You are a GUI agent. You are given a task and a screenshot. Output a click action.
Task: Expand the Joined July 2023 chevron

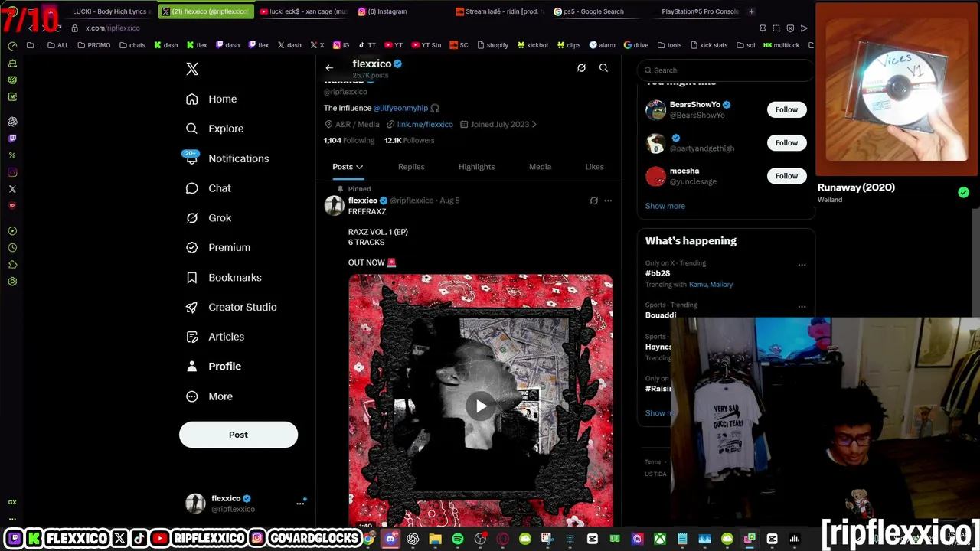[x=534, y=124]
